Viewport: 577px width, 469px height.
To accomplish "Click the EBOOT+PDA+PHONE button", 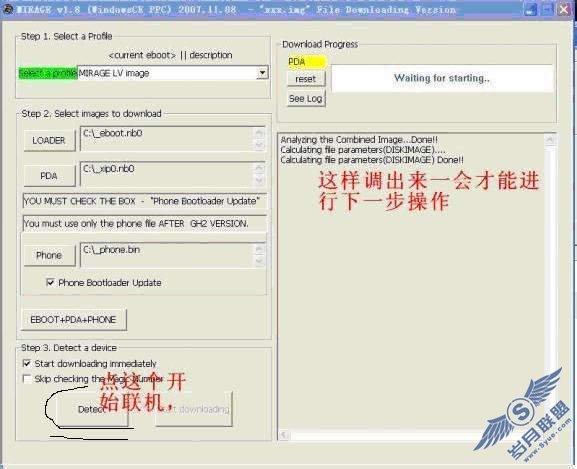I will coord(74,320).
